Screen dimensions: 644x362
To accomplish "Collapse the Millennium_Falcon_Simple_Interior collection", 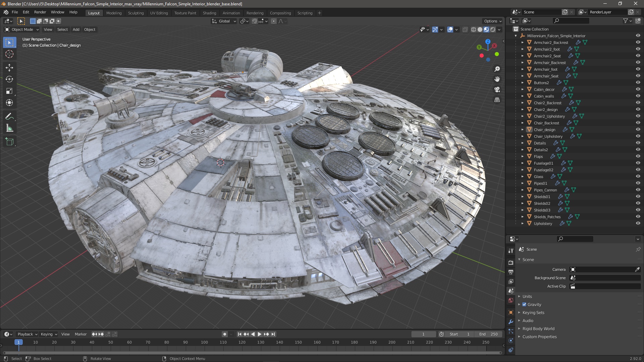I will click(516, 36).
